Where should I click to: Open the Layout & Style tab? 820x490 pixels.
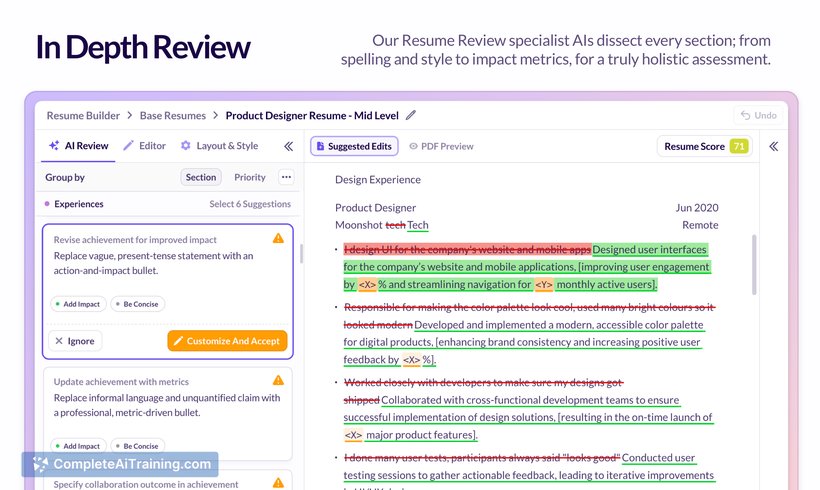[x=220, y=146]
